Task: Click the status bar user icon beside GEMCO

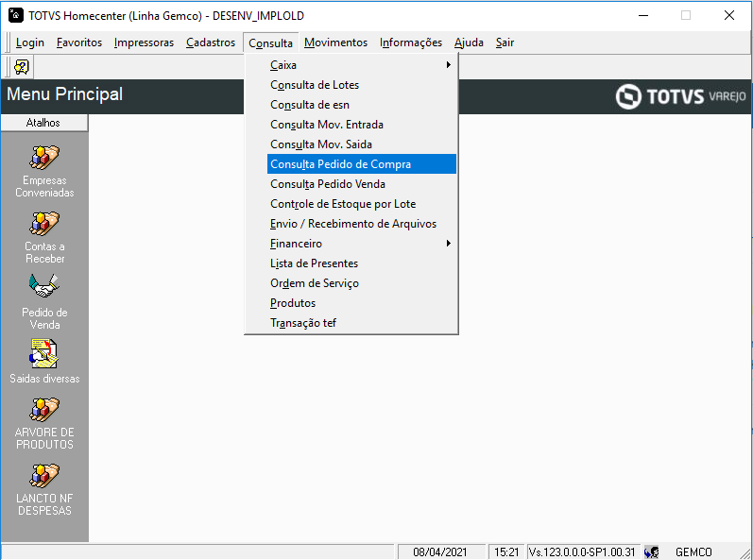Action: click(652, 552)
